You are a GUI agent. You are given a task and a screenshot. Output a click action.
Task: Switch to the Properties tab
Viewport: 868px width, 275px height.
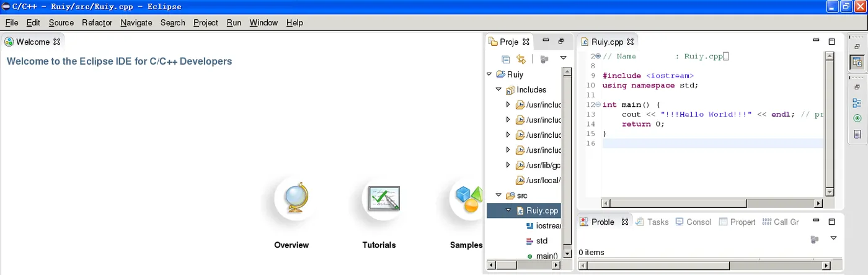[x=737, y=222]
